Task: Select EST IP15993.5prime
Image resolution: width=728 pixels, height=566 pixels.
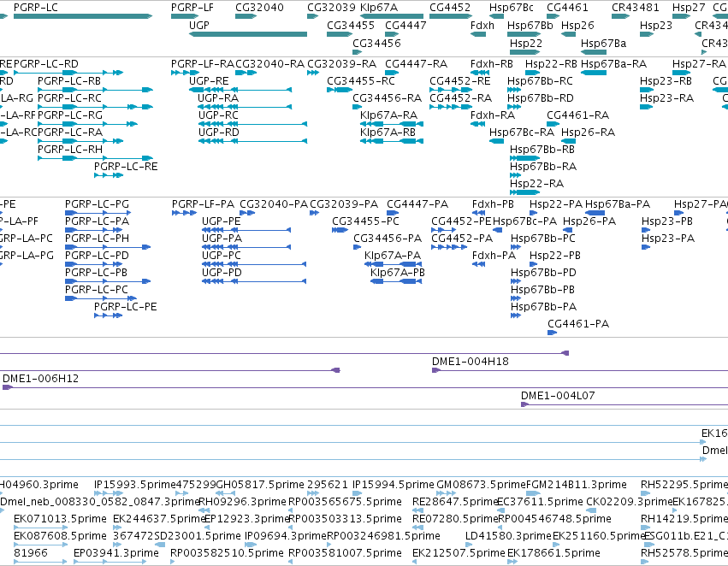Action: 134,486
